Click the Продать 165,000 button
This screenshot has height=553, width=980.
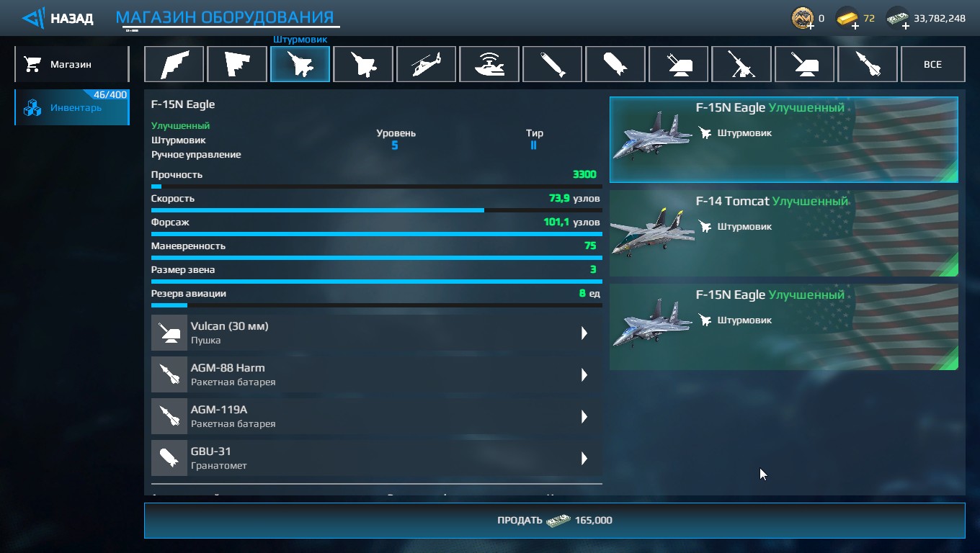[x=554, y=521]
